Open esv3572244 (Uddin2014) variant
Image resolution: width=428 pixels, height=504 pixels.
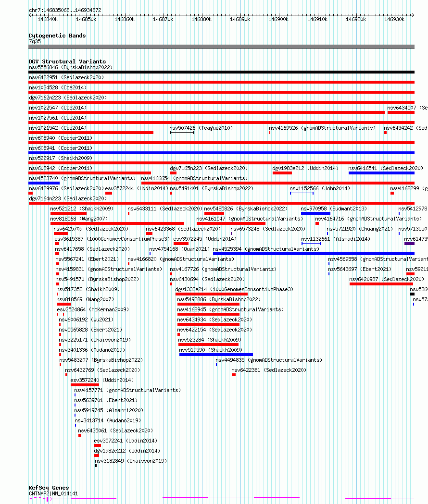[137, 188]
